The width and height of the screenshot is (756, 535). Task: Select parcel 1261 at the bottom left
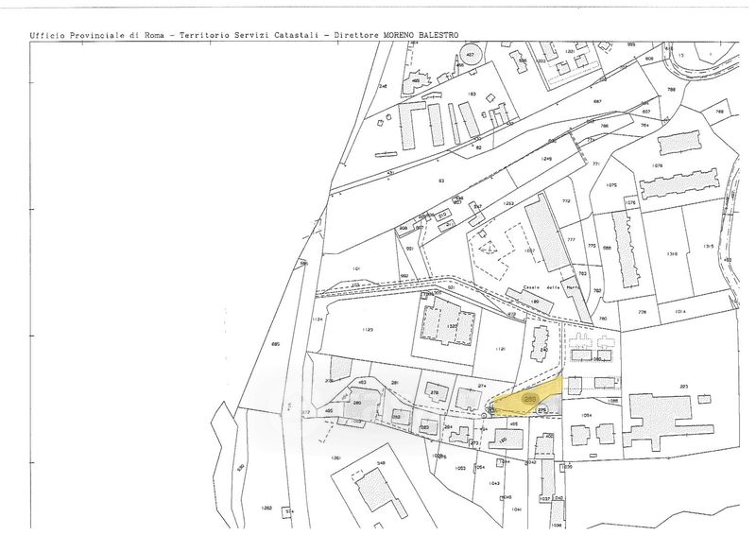coord(335,457)
